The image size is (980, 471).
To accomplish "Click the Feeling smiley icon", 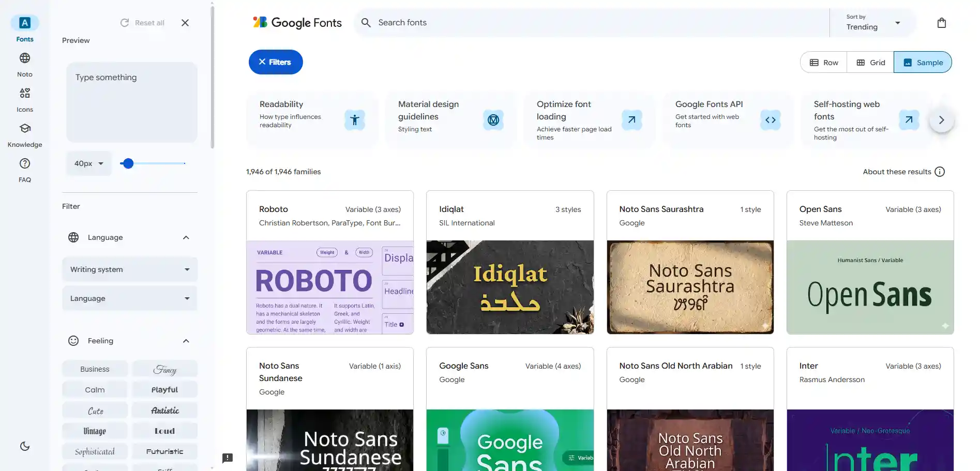I will click(x=73, y=341).
